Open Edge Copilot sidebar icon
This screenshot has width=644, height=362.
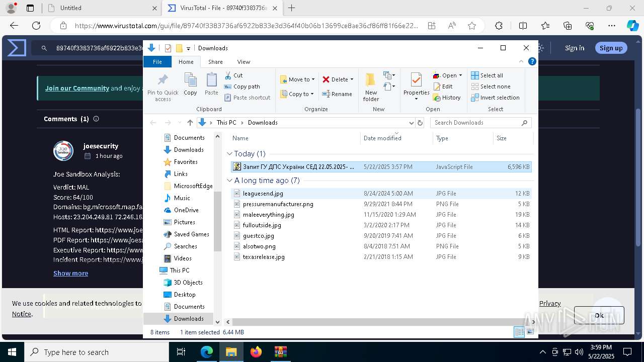click(632, 26)
